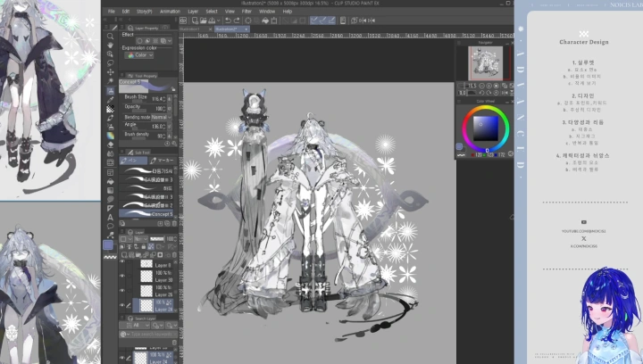Select the Zoom magnifier tool
The width and height of the screenshot is (643, 364).
pyautogui.click(x=110, y=36)
